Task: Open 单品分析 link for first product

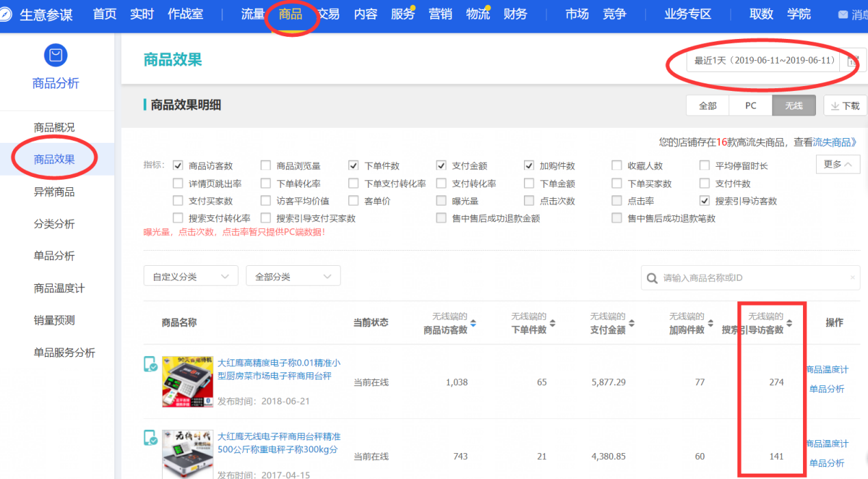Action: (826, 389)
